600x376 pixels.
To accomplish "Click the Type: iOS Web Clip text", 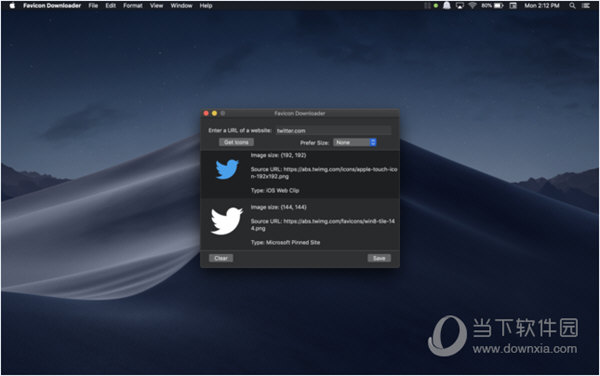I will pos(275,190).
